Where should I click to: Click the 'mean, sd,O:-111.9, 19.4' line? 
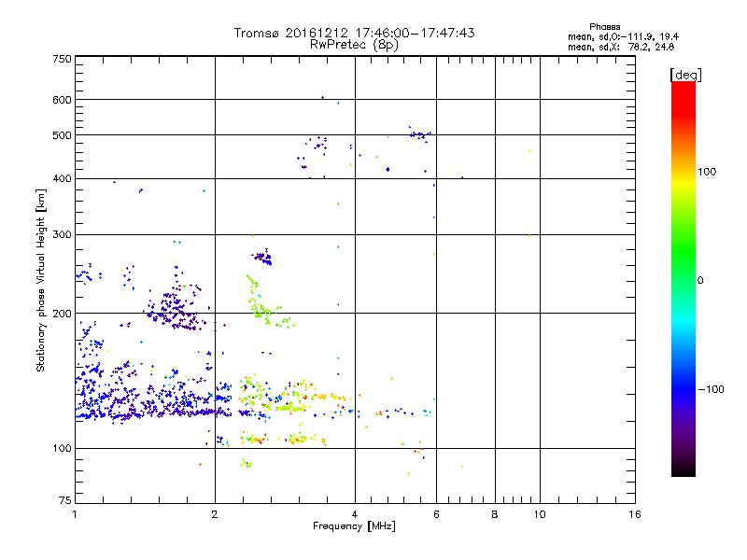[x=623, y=36]
